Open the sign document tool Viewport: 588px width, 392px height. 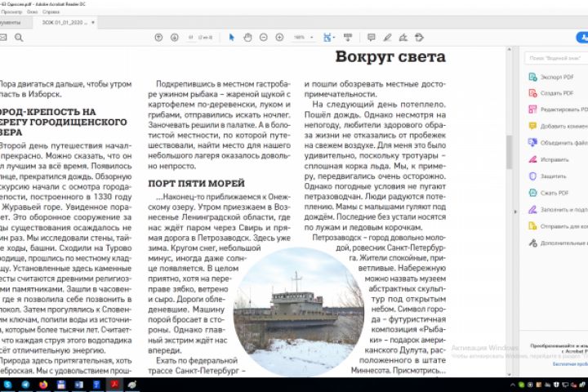(x=403, y=38)
